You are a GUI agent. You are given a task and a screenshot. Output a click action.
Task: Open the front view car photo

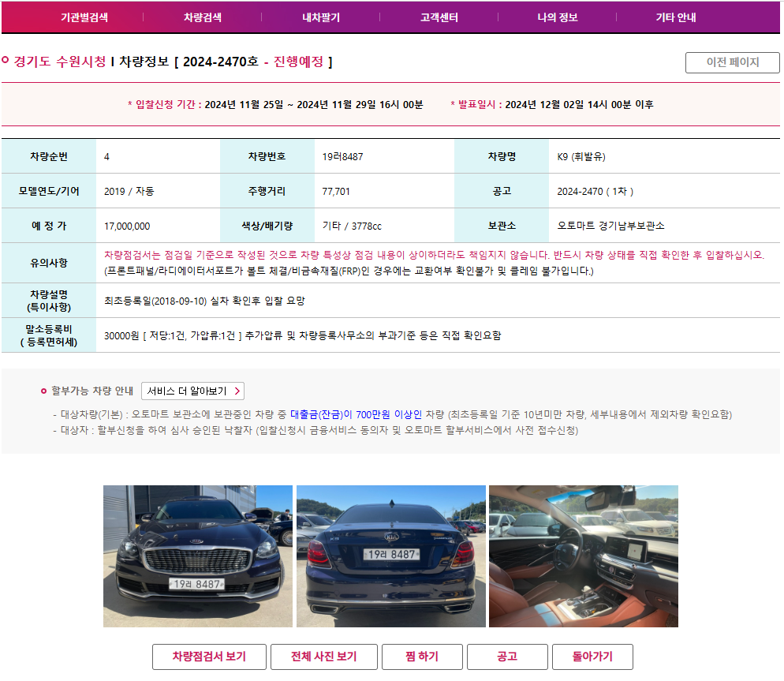(x=198, y=556)
